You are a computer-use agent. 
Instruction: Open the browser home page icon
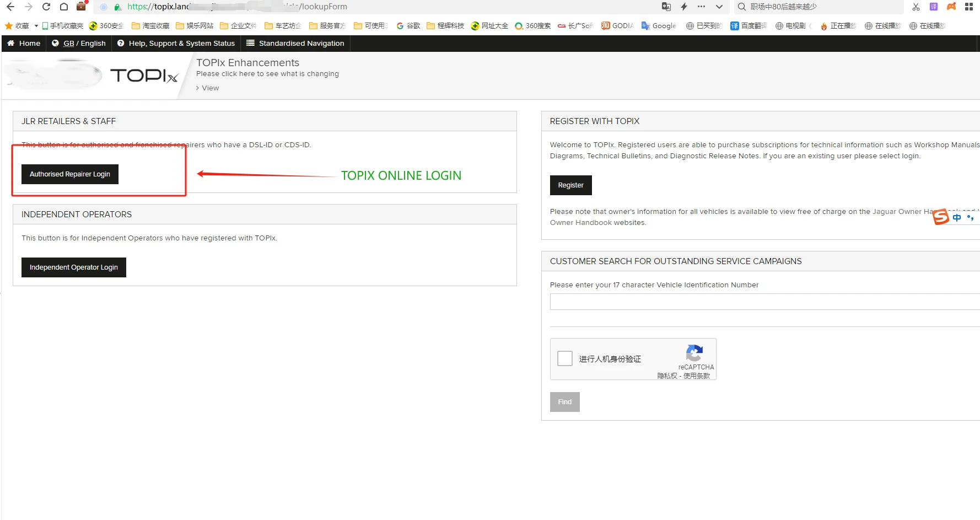coord(64,7)
